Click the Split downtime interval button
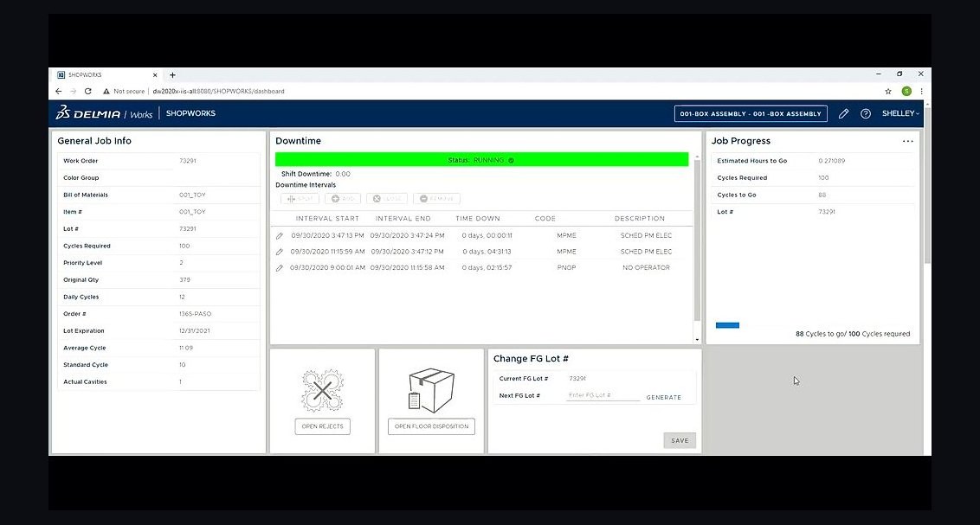 click(300, 199)
